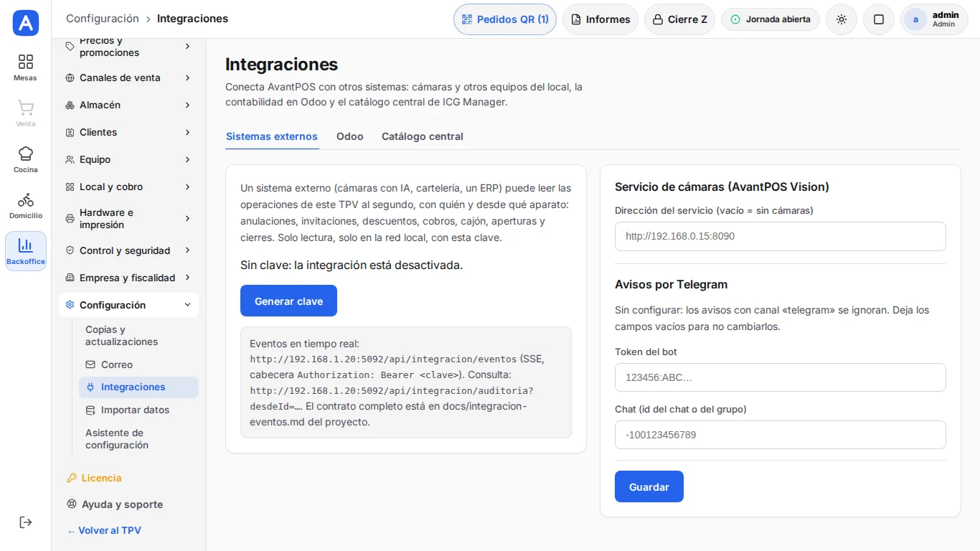Image resolution: width=980 pixels, height=551 pixels.
Task: Open the Mesas section
Action: click(x=26, y=67)
